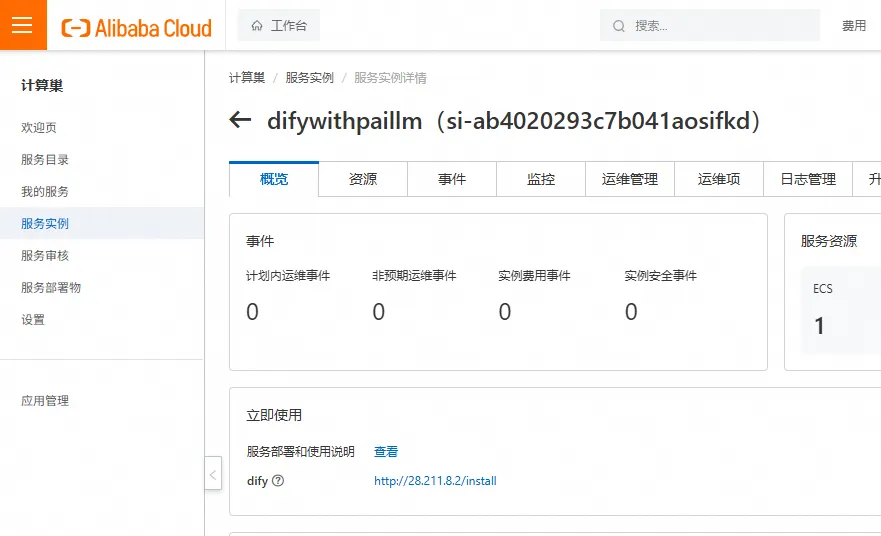
Task: Go to 欢迎页 in sidebar
Action: (x=39, y=128)
